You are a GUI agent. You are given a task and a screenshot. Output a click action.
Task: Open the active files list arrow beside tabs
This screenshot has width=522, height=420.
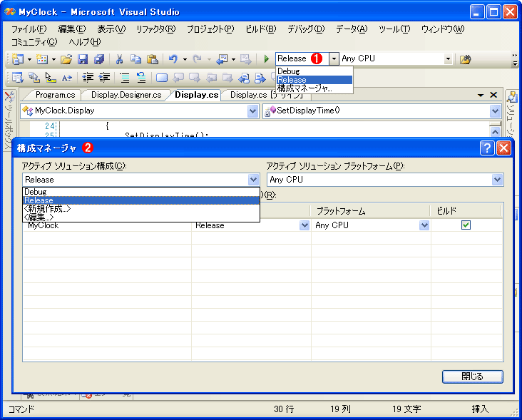pos(481,95)
